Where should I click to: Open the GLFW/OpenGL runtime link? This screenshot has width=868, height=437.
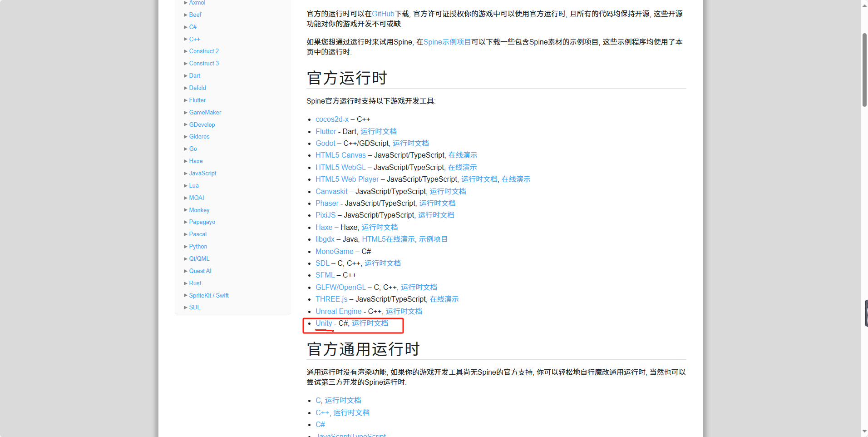(340, 287)
